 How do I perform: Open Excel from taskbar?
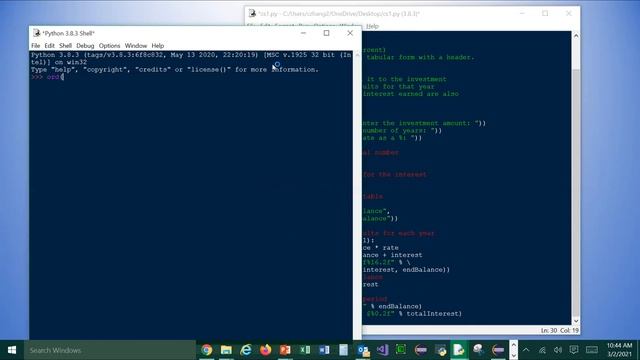pos(304,350)
